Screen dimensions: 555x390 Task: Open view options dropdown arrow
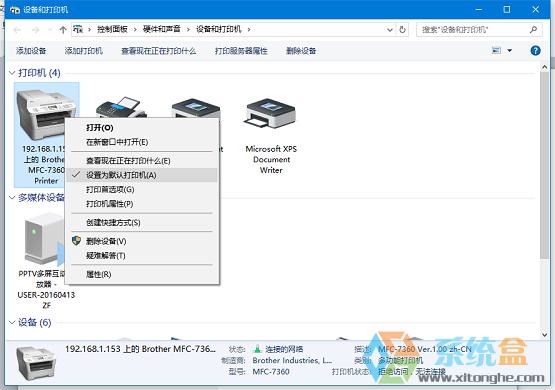(510, 51)
